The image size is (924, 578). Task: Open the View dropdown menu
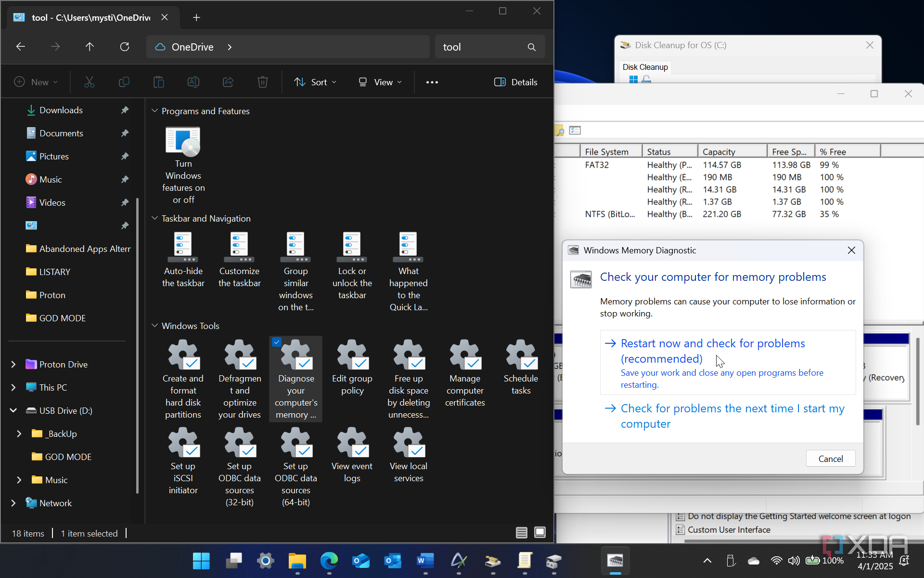coord(380,82)
